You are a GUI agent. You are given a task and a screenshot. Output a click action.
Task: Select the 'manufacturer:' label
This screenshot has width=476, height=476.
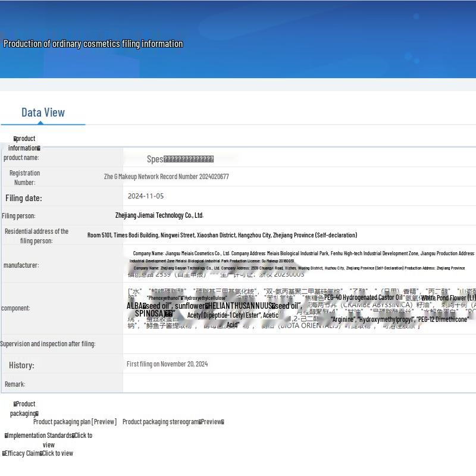point(21,265)
